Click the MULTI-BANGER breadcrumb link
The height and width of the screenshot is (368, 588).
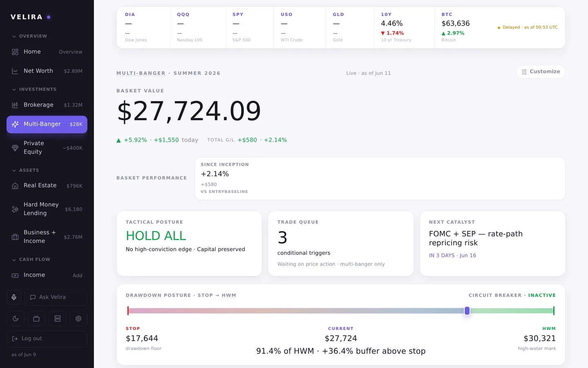141,73
